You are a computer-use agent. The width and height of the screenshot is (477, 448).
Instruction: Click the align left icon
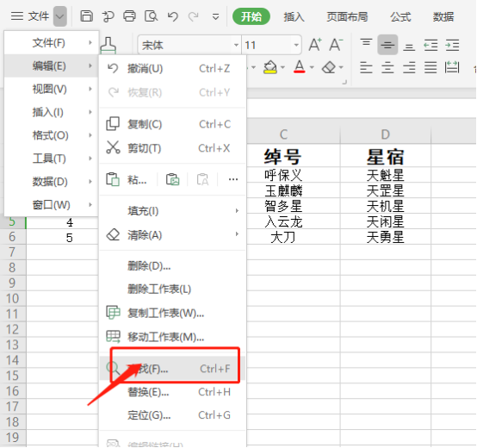click(366, 67)
